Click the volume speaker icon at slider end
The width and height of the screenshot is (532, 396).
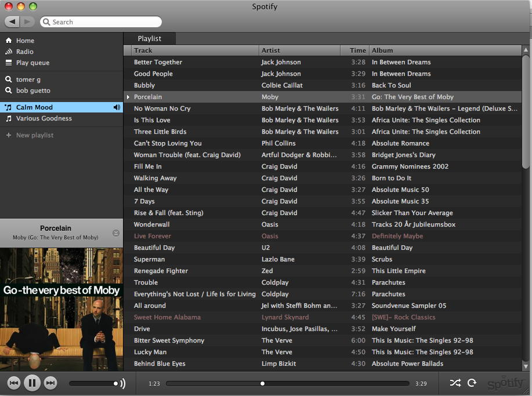tap(123, 383)
